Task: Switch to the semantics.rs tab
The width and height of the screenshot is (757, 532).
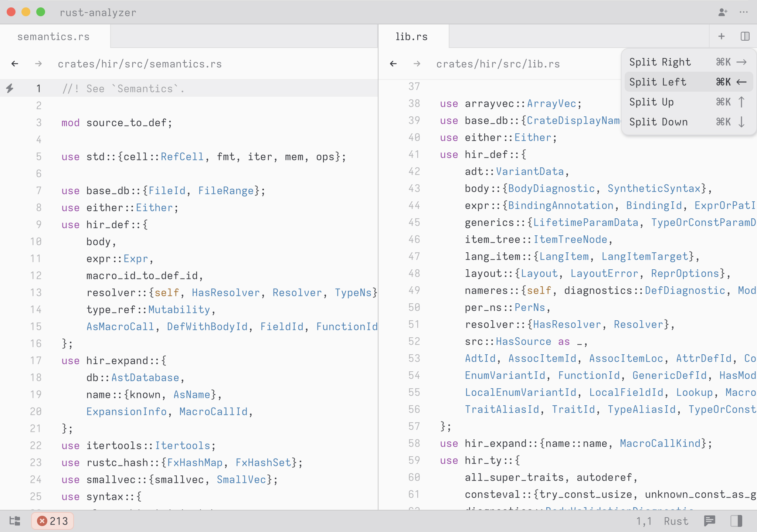Action: click(x=54, y=37)
